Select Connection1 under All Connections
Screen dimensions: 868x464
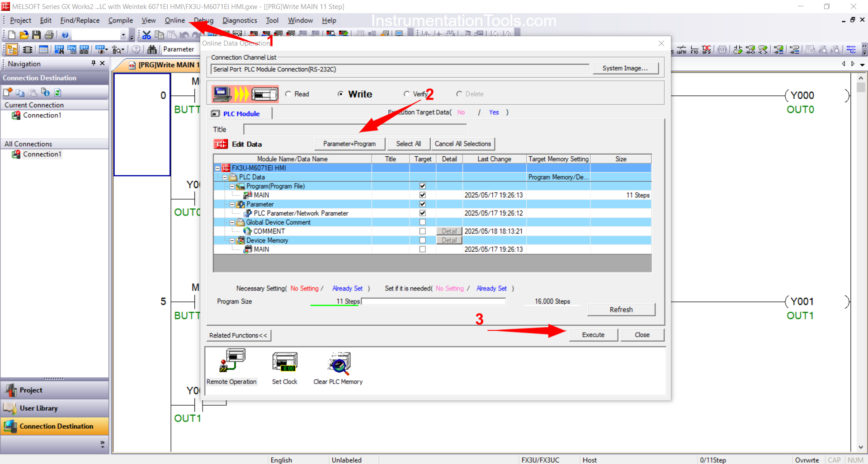coord(42,155)
